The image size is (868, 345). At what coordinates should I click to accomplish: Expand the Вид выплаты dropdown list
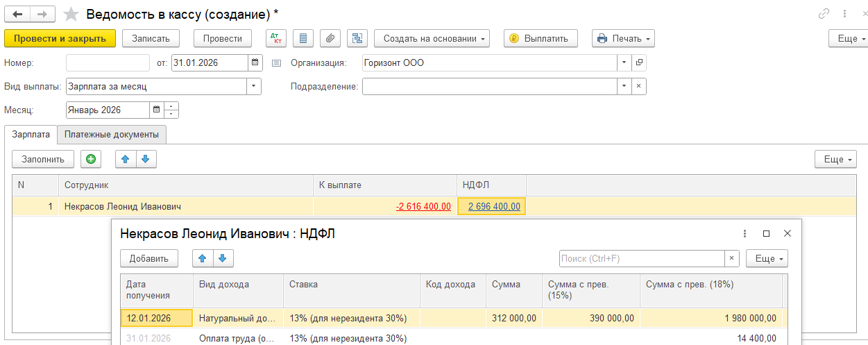[254, 87]
